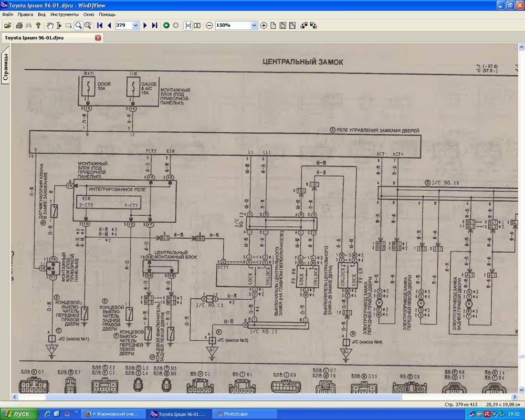Click the Zoom out minus button

point(209,25)
